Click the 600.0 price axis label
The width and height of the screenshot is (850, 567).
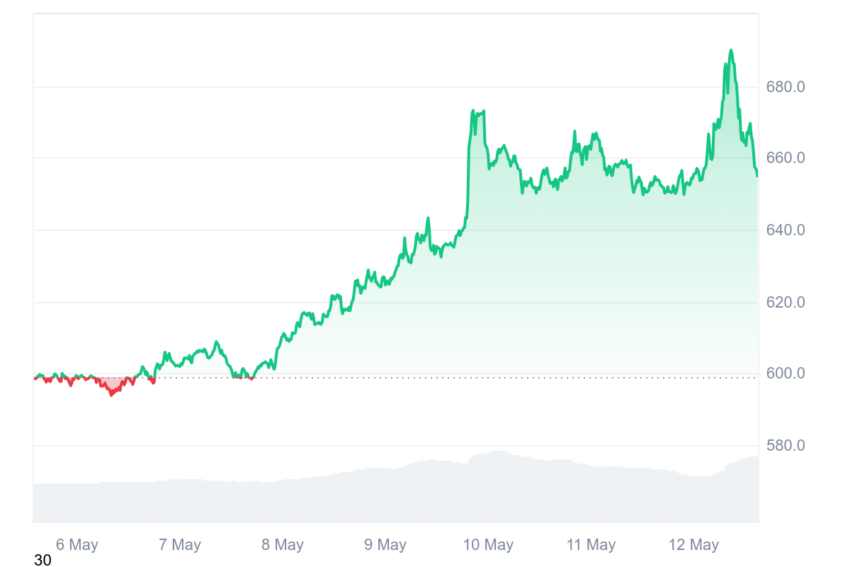pos(785,373)
